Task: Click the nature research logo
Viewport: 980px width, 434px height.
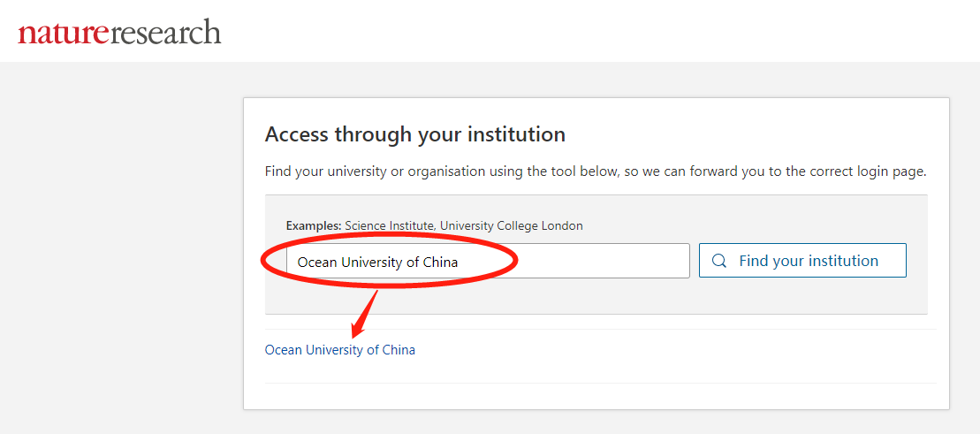Action: (x=119, y=33)
